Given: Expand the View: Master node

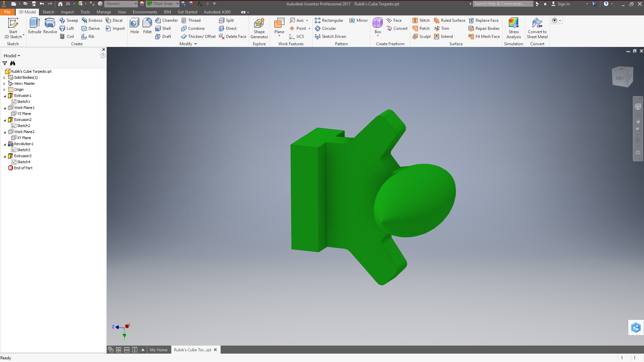Looking at the screenshot, I should pyautogui.click(x=4, y=83).
